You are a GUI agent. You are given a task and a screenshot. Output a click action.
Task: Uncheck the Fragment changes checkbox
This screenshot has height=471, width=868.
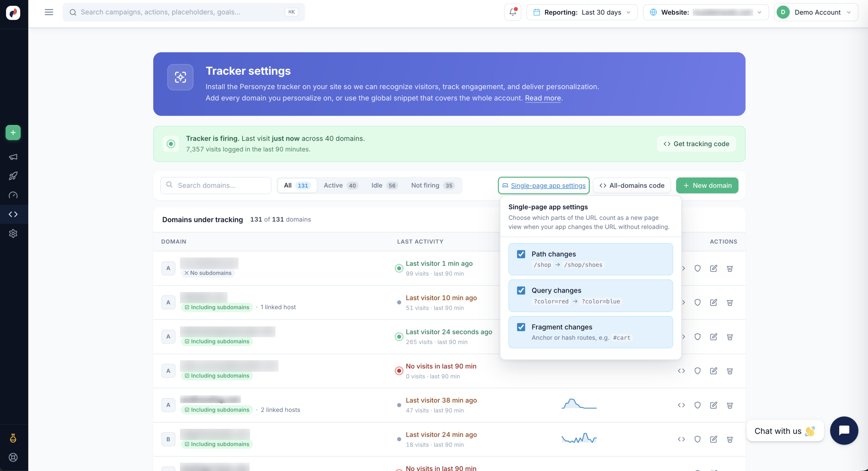[x=521, y=327]
